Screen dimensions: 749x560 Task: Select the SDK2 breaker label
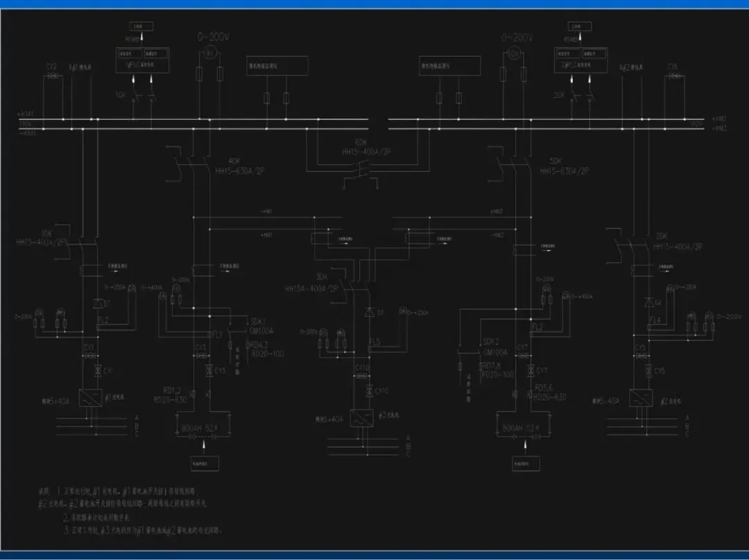pyautogui.click(x=490, y=342)
